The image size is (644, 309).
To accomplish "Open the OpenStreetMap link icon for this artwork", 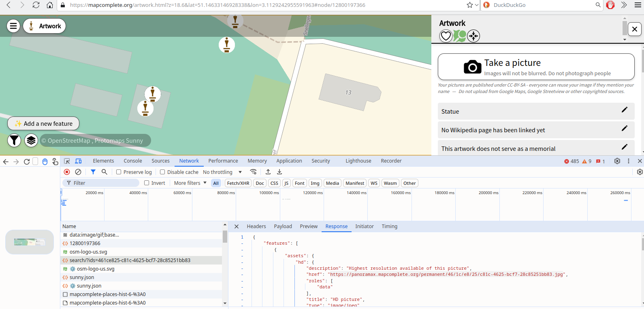I will coord(460,36).
